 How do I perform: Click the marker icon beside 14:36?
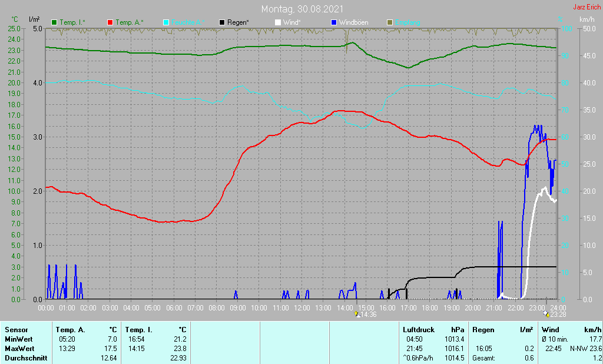click(357, 315)
